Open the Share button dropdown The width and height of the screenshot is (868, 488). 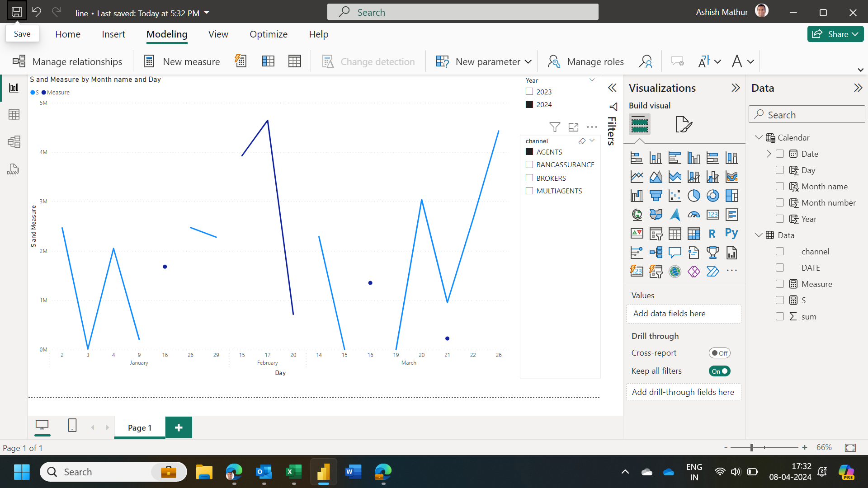click(x=855, y=34)
